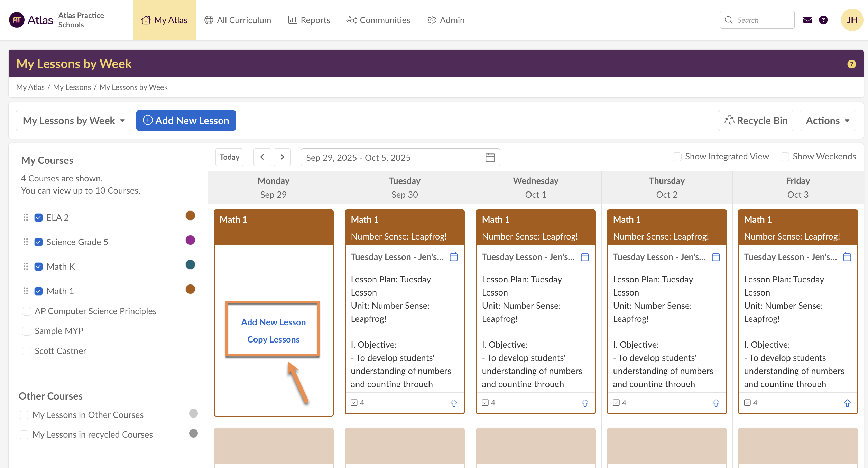
Task: Click calendar icon on Tuesday lesson card
Action: coord(453,257)
